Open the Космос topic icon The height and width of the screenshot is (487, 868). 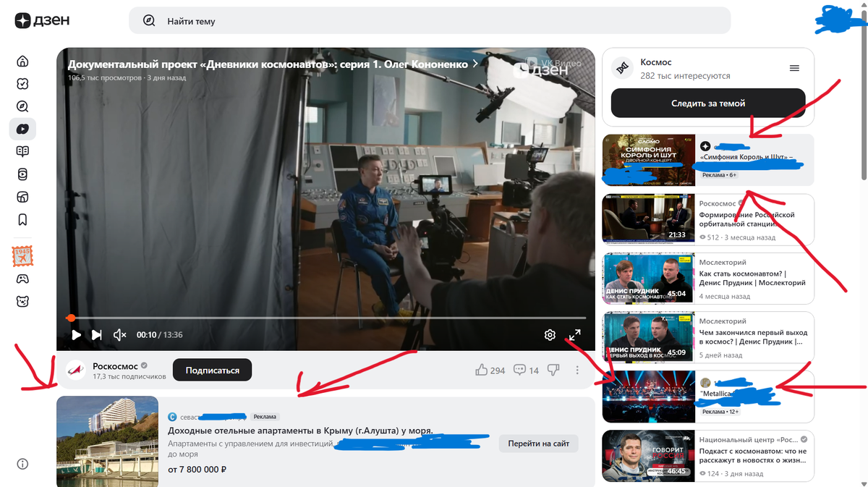623,68
